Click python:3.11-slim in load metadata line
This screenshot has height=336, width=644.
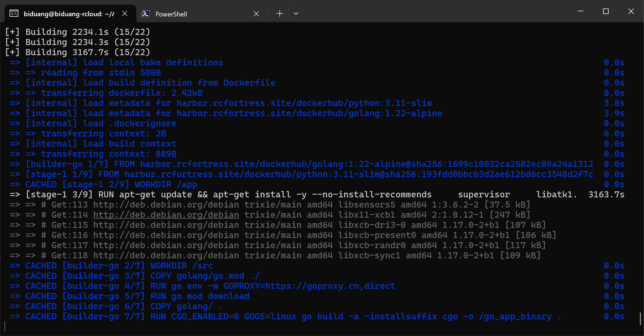point(390,103)
